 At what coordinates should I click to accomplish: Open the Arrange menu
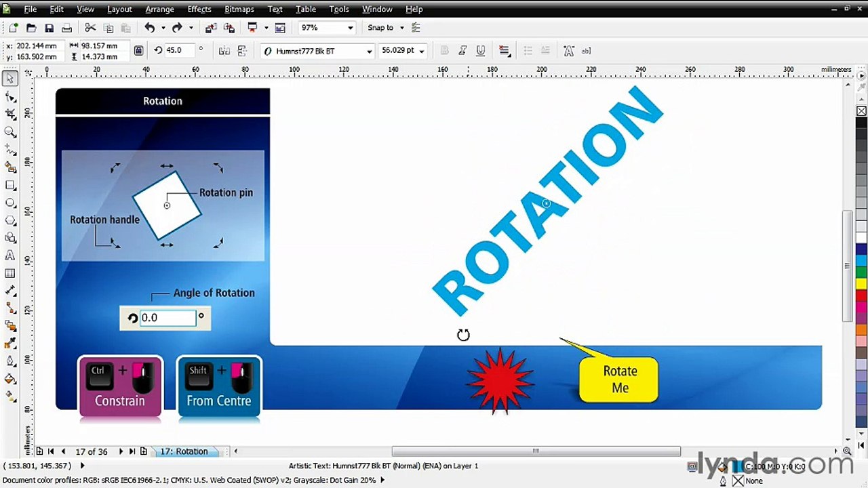pos(160,9)
